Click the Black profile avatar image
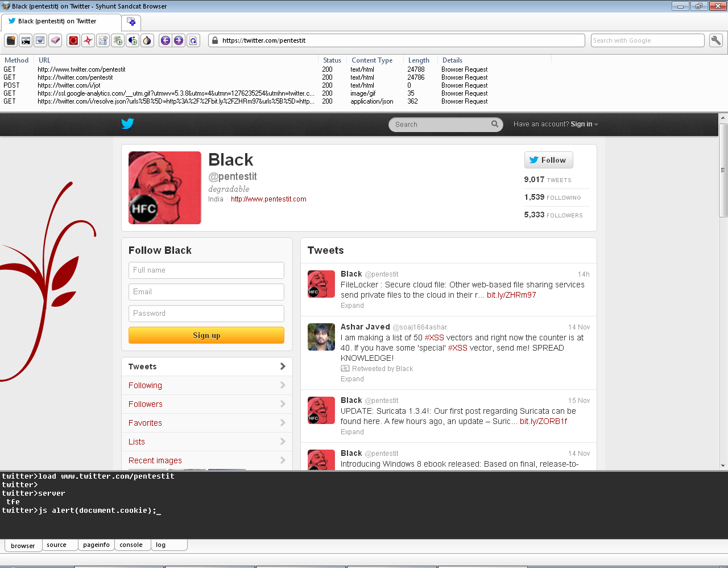 (x=165, y=188)
